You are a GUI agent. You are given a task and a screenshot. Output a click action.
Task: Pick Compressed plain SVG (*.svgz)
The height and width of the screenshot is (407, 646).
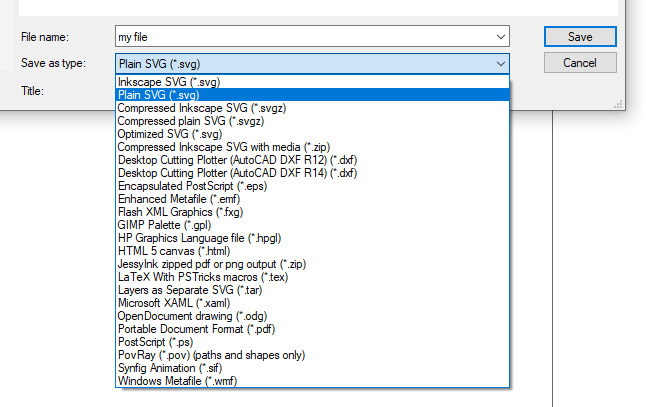click(312, 121)
